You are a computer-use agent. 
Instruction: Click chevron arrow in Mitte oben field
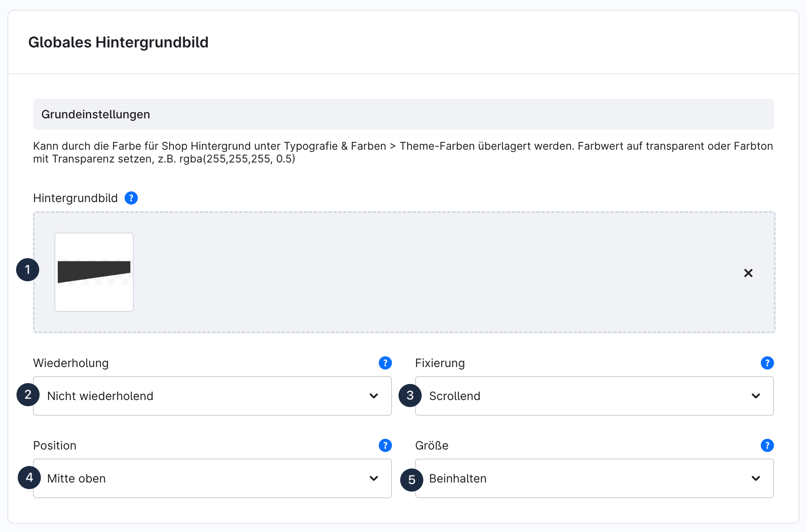pyautogui.click(x=374, y=478)
